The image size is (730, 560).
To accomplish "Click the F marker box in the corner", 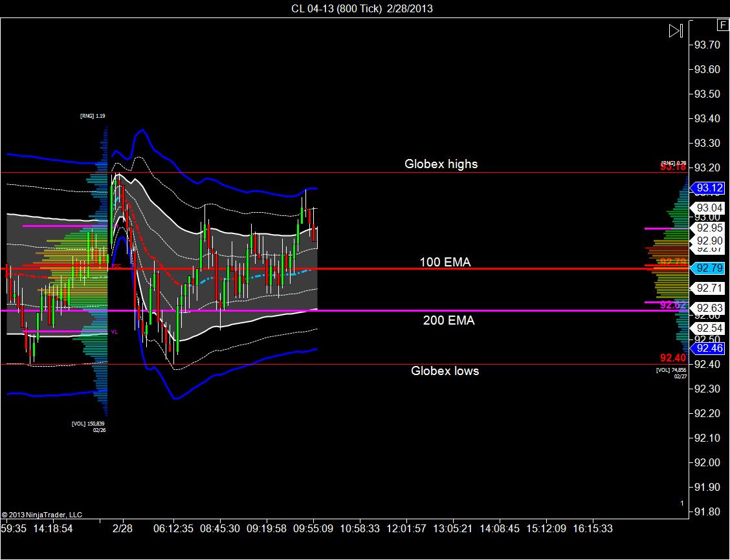I will coord(724,26).
